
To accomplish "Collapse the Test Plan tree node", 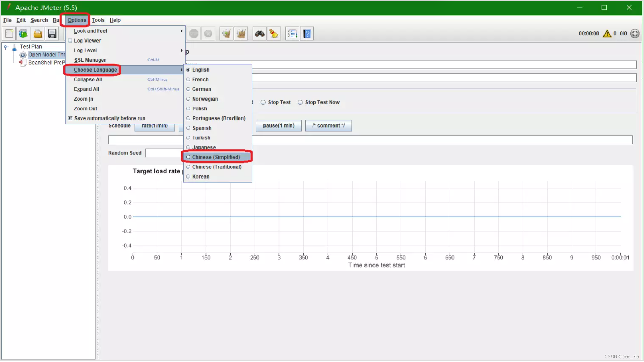I will click(6, 47).
